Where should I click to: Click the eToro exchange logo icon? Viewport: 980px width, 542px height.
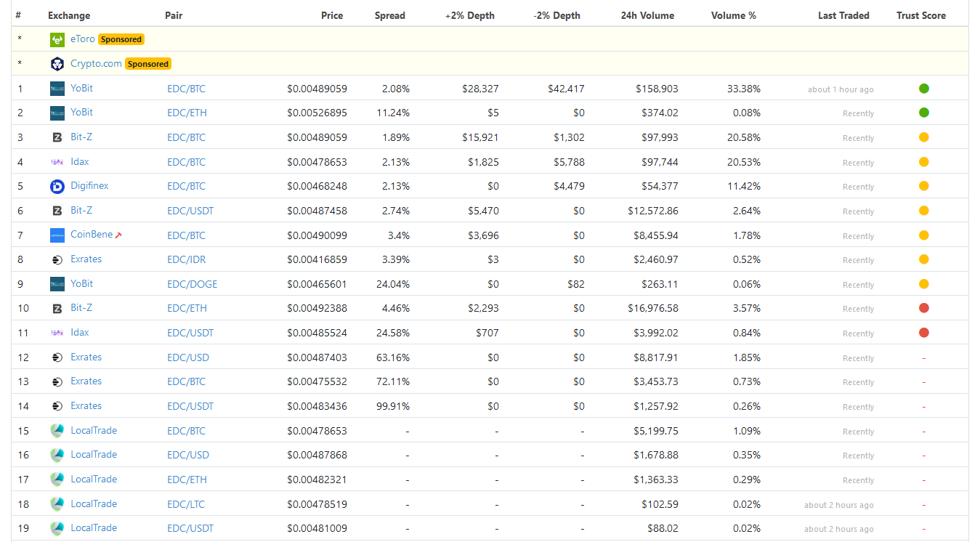pos(57,39)
